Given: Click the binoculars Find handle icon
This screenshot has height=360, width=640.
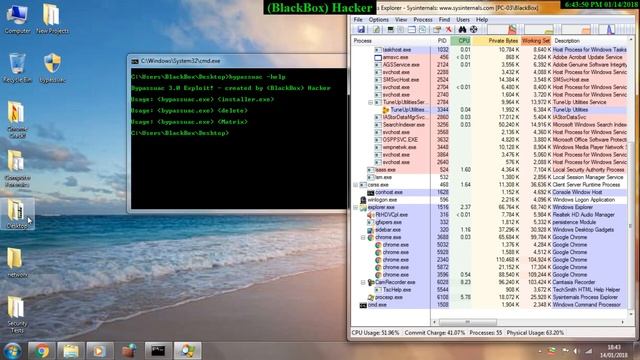Looking at the screenshot, I should 462,29.
